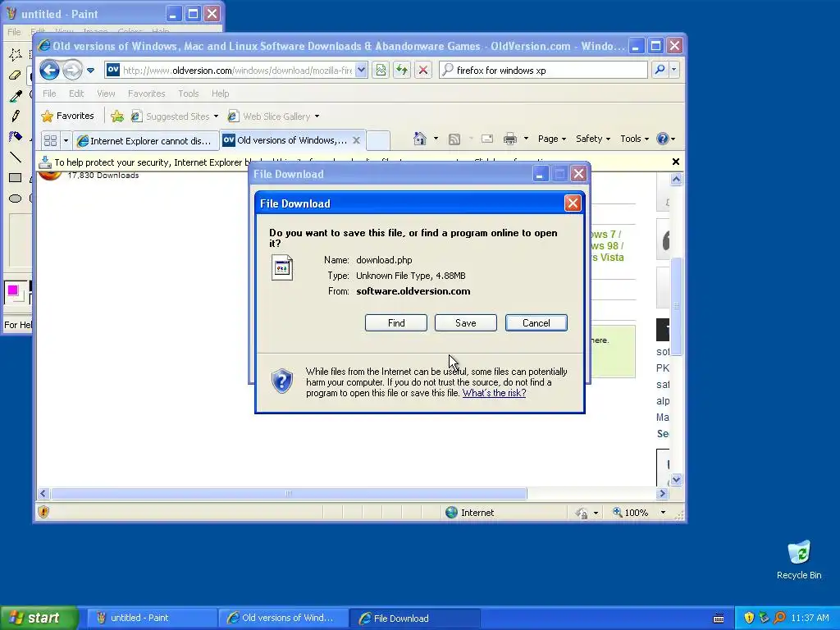
Task: Switch to "Internet Explorer cannot dis..." tab
Action: coord(146,141)
